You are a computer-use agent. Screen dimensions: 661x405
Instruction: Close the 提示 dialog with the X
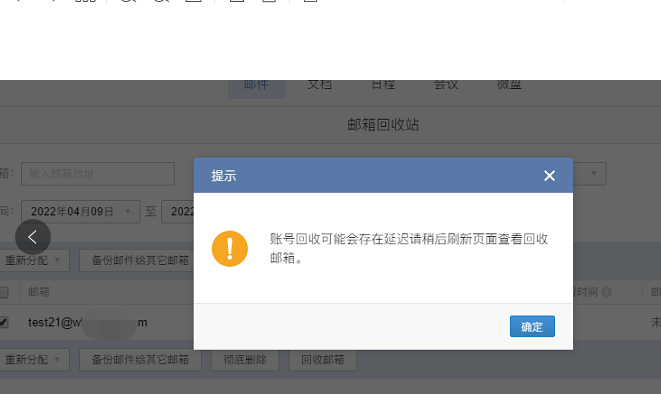549,176
